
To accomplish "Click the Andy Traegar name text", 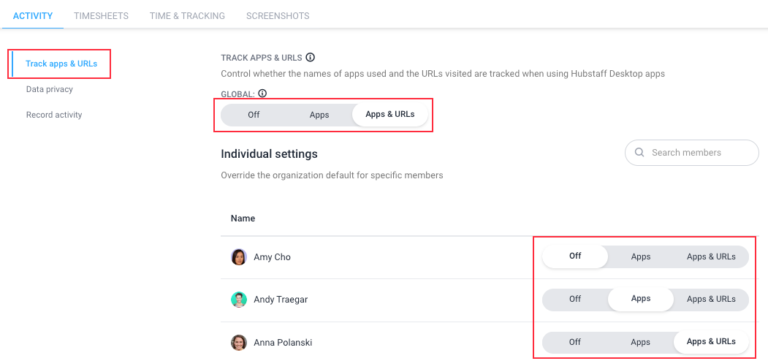I will 281,299.
